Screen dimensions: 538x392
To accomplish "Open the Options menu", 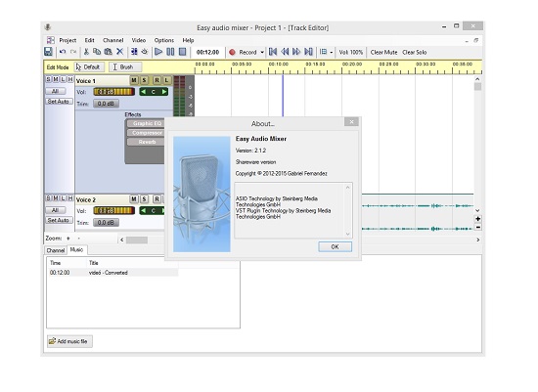I will click(164, 40).
